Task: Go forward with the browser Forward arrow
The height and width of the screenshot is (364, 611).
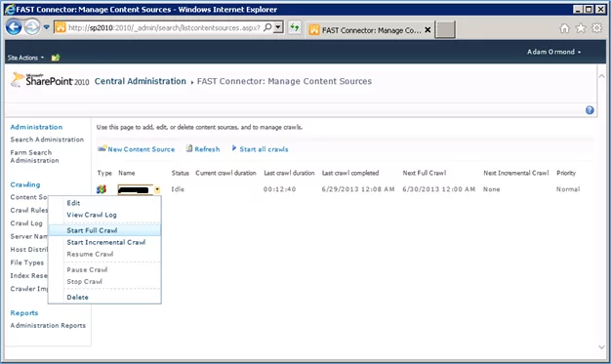Action: (32, 27)
